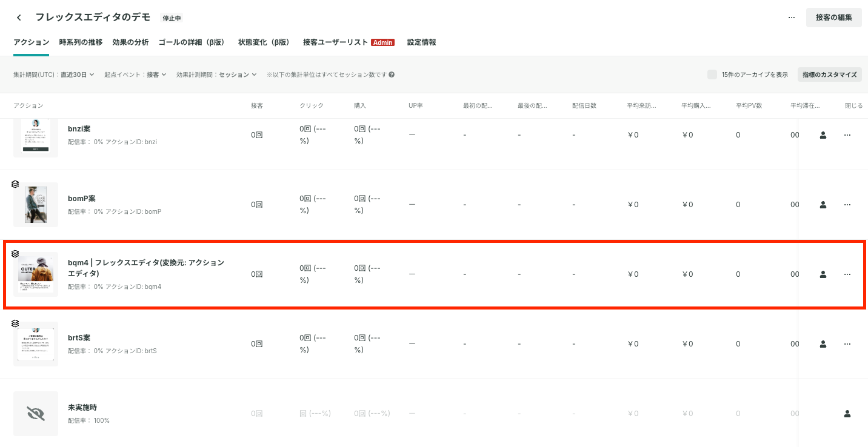Screen dimensions: 868x447
Task: Click the person icon in bnzi案 row
Action: coord(823,135)
